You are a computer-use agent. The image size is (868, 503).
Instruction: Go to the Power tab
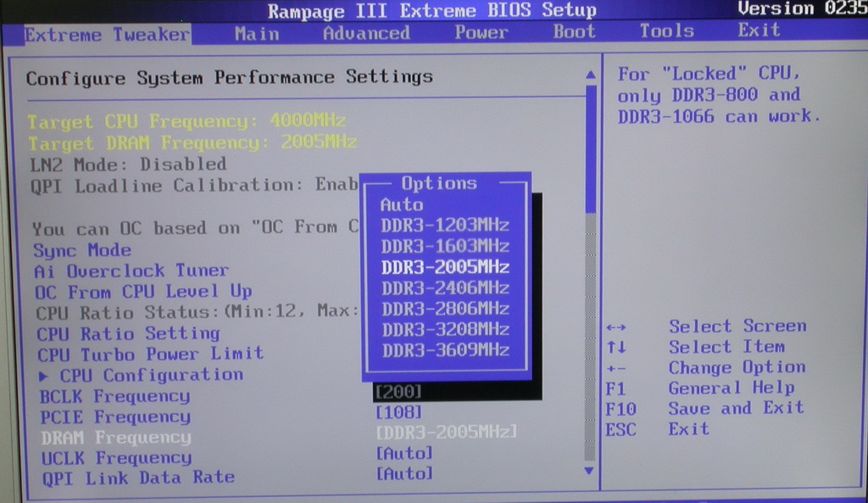tap(481, 32)
